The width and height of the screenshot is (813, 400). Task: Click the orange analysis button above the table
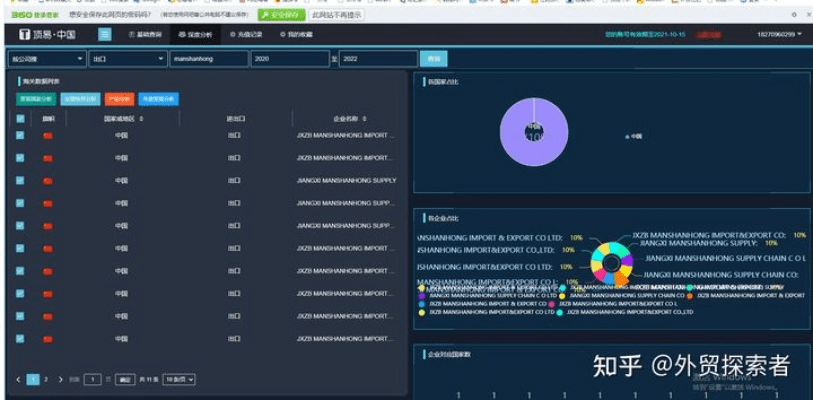(x=117, y=99)
